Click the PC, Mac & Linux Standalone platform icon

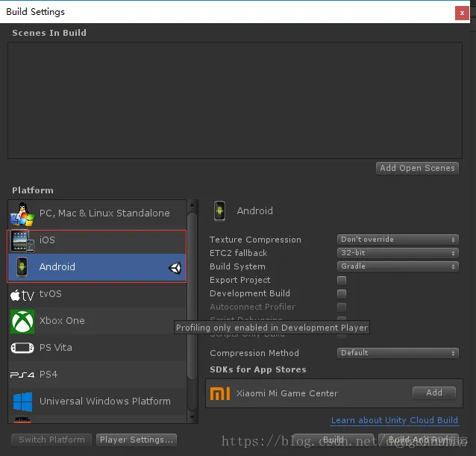coord(22,214)
